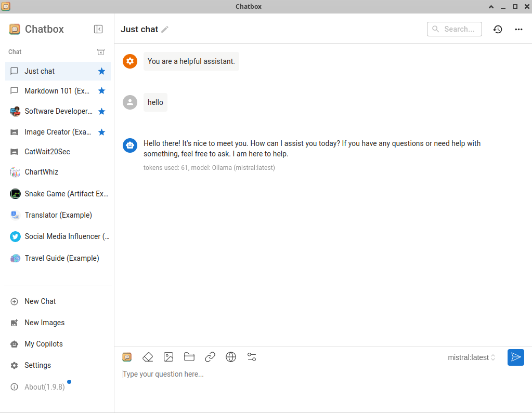Screen dimensions: 532x413
Task: Edit the chat title with pencil icon
Action: [165, 30]
